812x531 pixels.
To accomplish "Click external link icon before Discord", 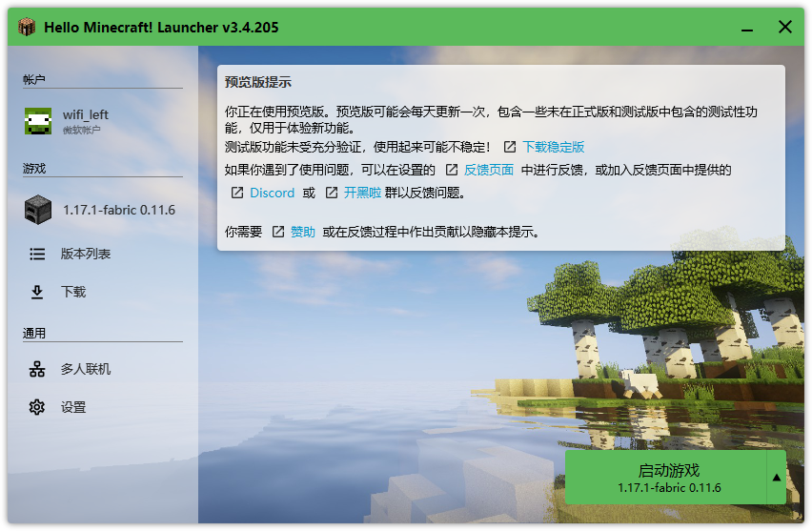I will 237,193.
